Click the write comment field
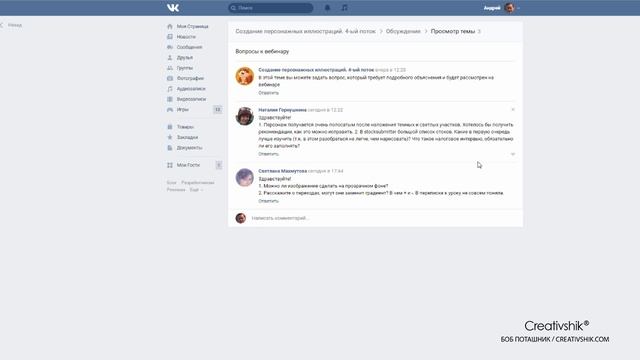The image size is (640, 360). point(384,218)
